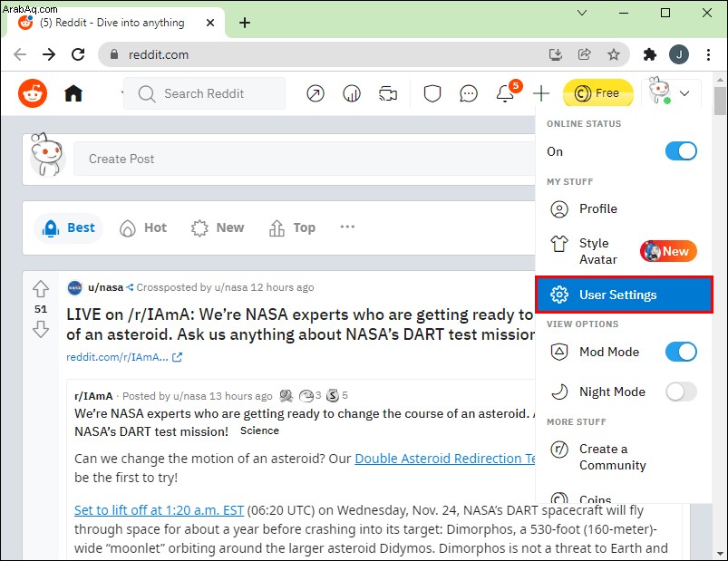The image size is (728, 561).
Task: Open User Settings
Action: [624, 295]
